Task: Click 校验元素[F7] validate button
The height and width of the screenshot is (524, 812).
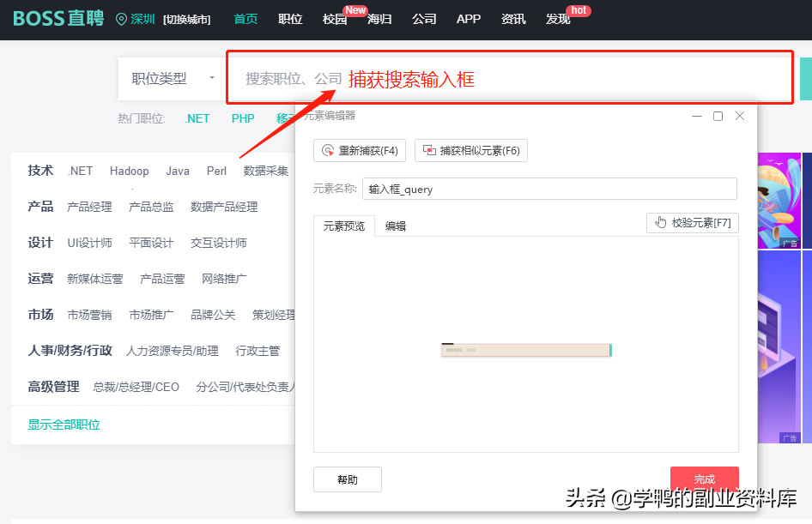Action: click(x=693, y=223)
